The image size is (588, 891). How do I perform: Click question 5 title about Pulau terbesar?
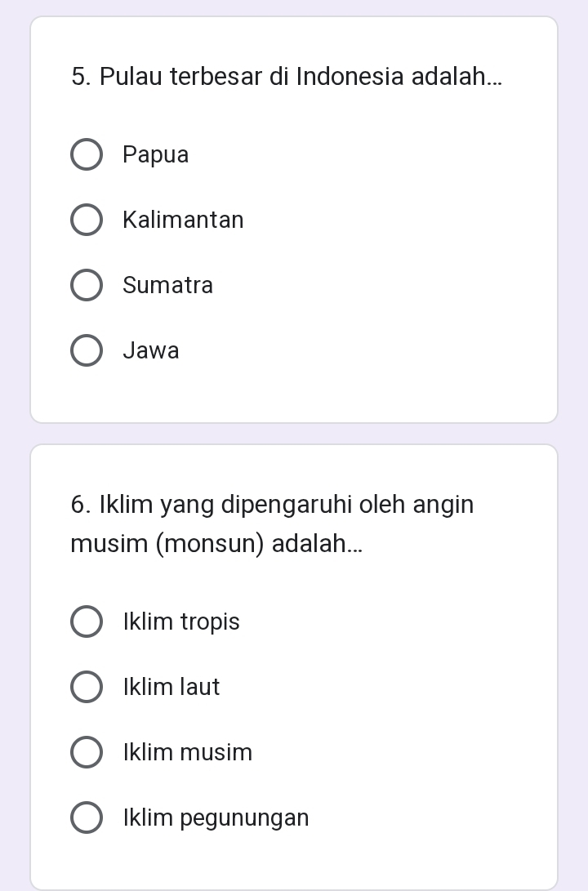[287, 78]
